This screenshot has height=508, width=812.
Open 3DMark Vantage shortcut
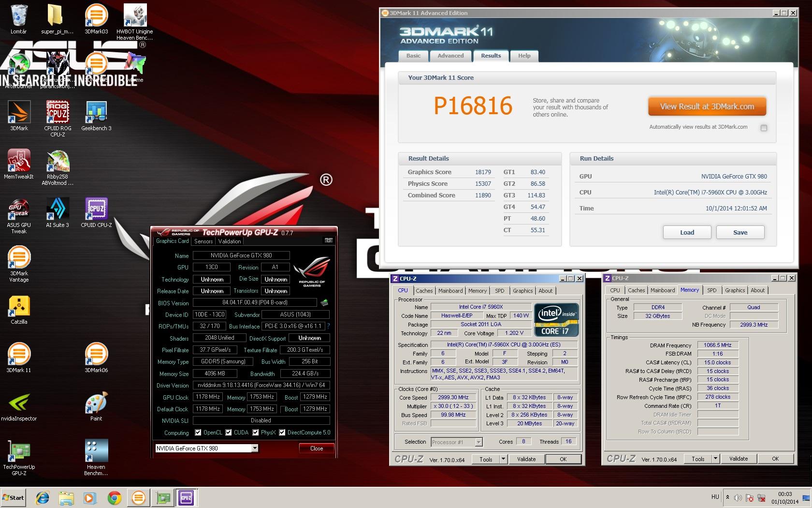pyautogui.click(x=19, y=264)
